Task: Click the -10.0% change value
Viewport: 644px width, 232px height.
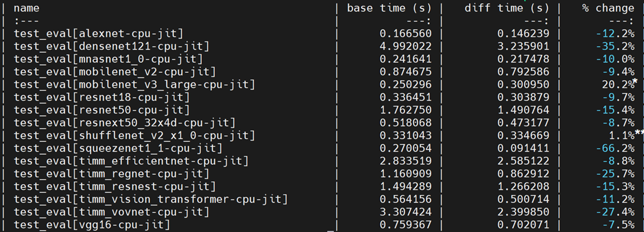Action: [x=615, y=59]
